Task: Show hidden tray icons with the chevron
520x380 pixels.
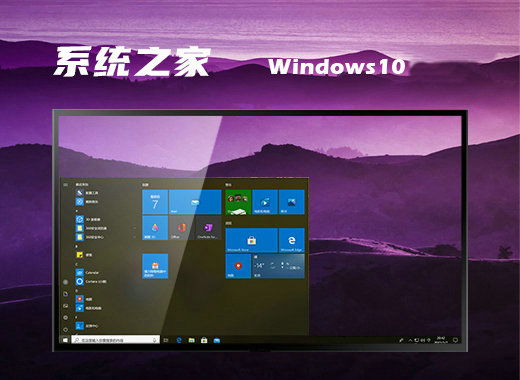Action: click(x=411, y=340)
